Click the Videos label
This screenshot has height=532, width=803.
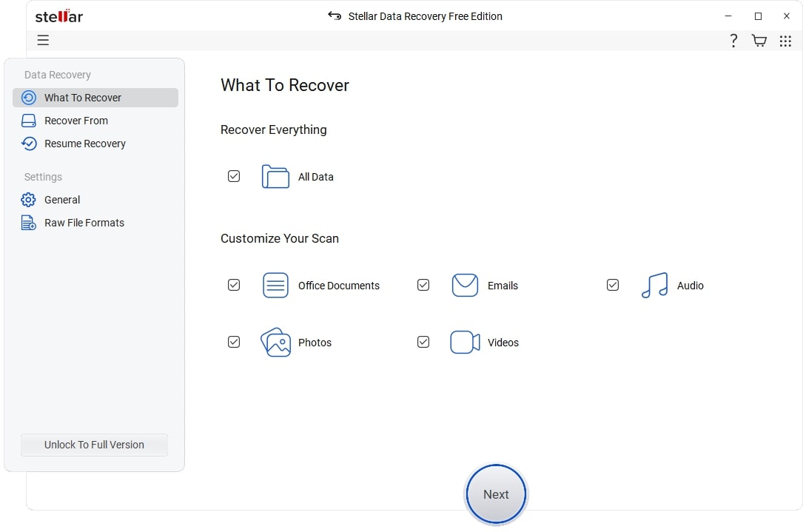(x=503, y=343)
